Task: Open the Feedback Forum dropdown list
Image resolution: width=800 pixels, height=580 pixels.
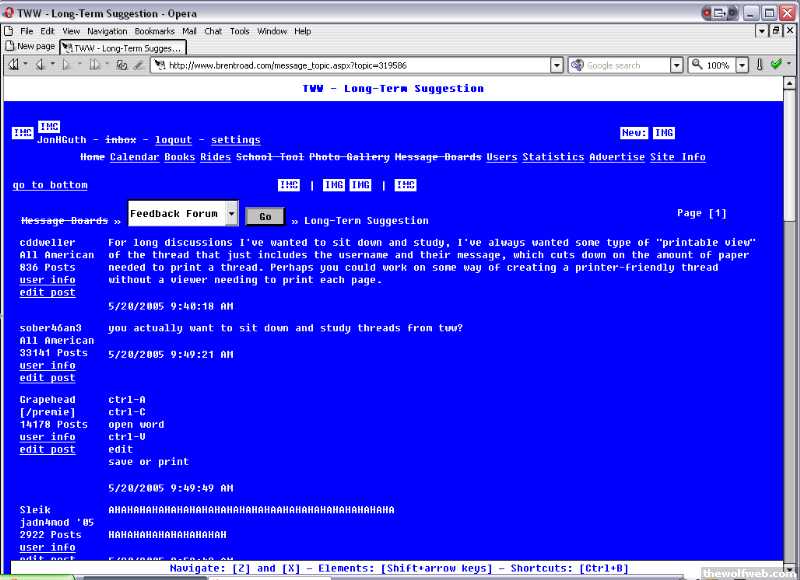Action: tap(232, 214)
